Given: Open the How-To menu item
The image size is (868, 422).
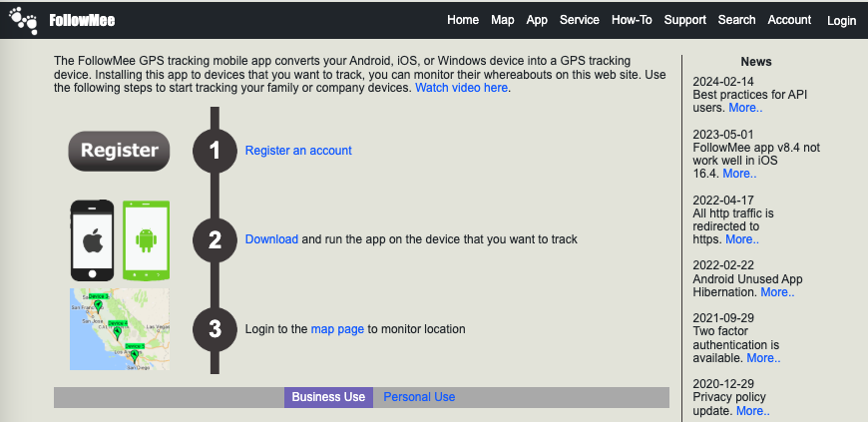Looking at the screenshot, I should 632,20.
